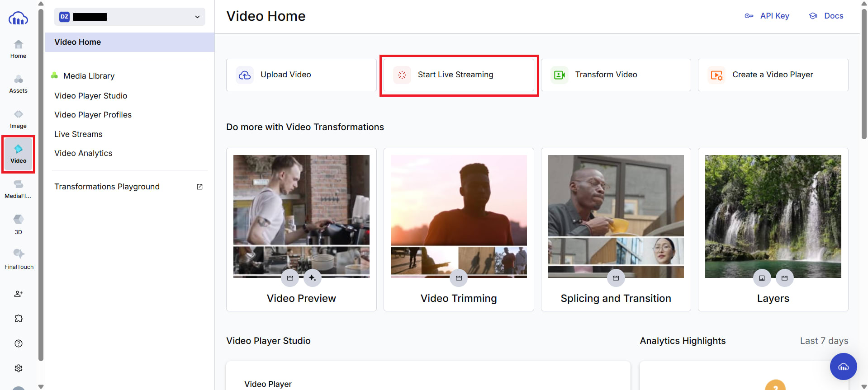The width and height of the screenshot is (868, 390).
Task: Open settings gear in sidebar
Action: (19, 368)
